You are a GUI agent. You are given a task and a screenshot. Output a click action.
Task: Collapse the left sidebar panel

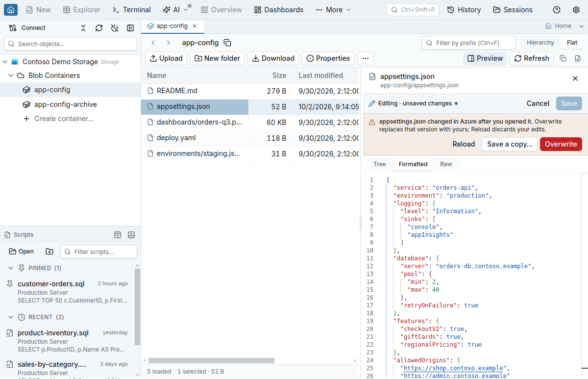(x=130, y=28)
